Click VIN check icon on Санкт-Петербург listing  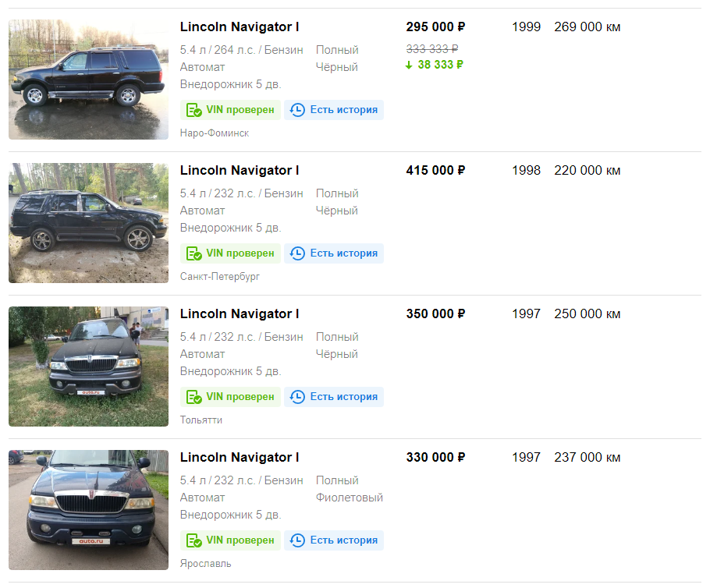194,253
